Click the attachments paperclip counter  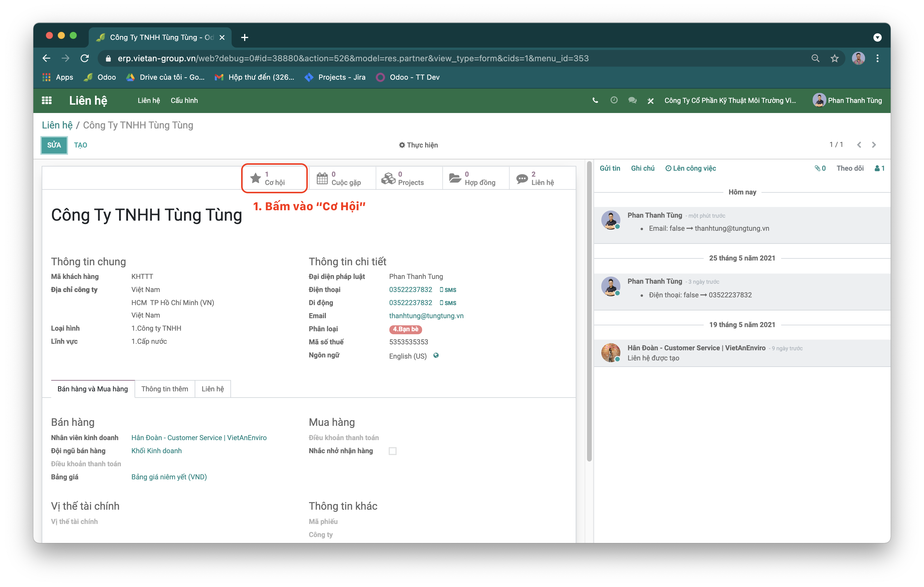click(820, 168)
